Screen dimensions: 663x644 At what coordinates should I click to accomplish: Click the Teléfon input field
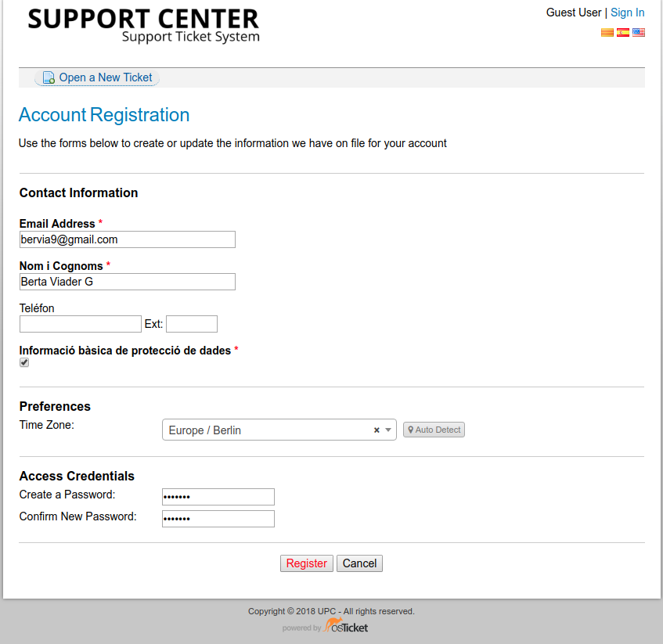[80, 323]
